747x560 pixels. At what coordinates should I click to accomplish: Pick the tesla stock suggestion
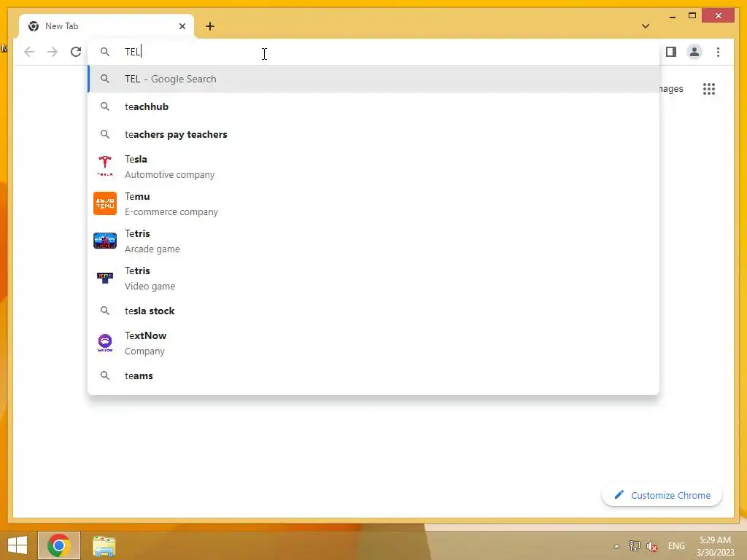click(374, 311)
